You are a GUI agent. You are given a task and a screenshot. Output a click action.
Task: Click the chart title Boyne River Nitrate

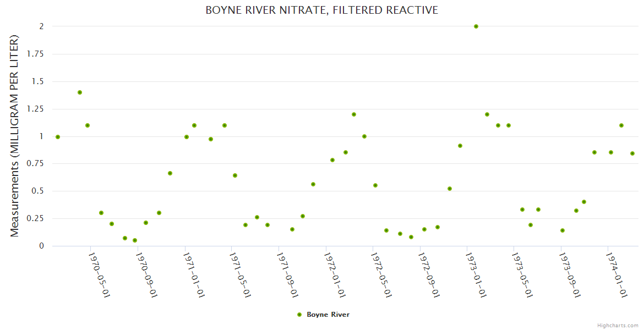322,10
